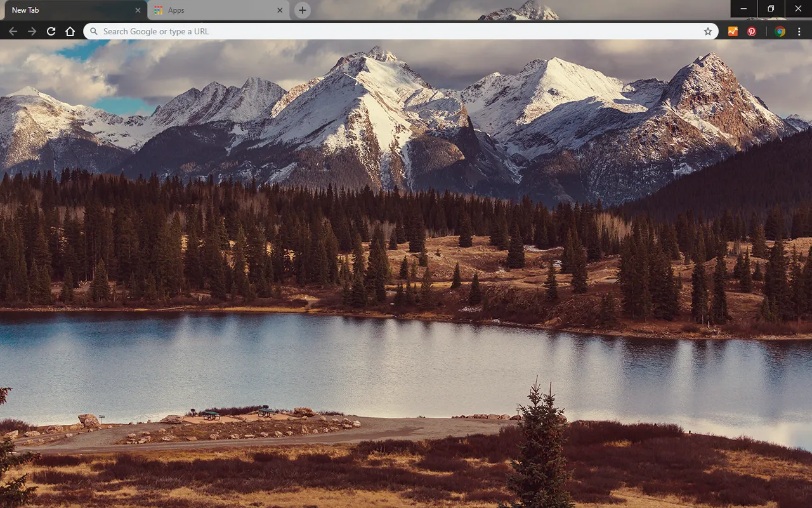Viewport: 812px width, 508px height.
Task: Open the Chrome profile avatar
Action: [x=780, y=31]
